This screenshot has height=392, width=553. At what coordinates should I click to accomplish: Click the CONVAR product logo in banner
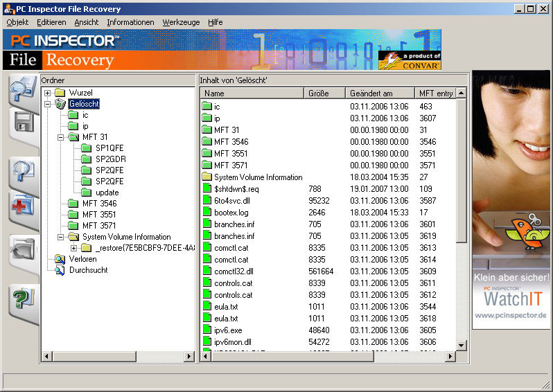tap(410, 60)
